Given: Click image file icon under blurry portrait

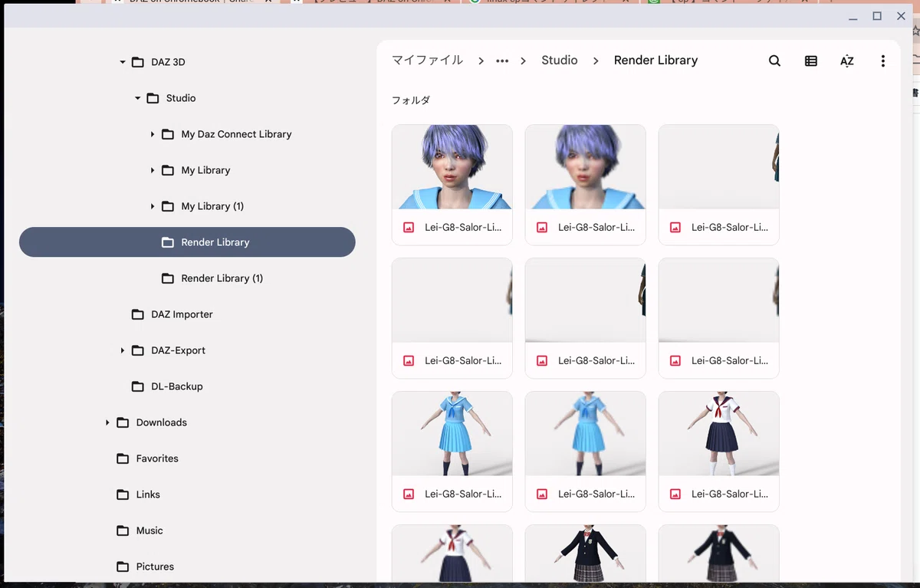Looking at the screenshot, I should click(542, 228).
